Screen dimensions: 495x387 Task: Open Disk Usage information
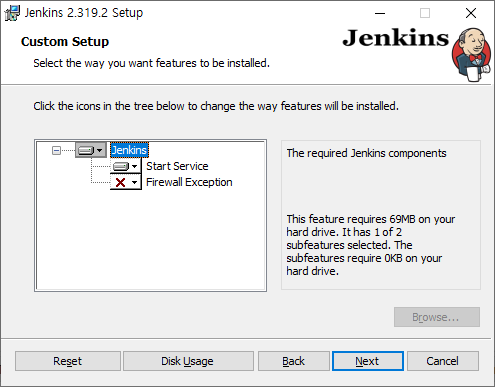188,361
